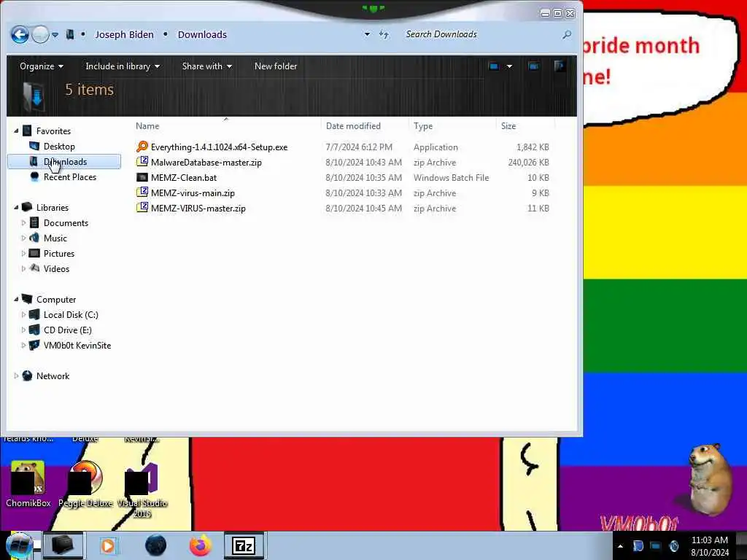The image size is (747, 560).
Task: Create a New folder
Action: 275,66
